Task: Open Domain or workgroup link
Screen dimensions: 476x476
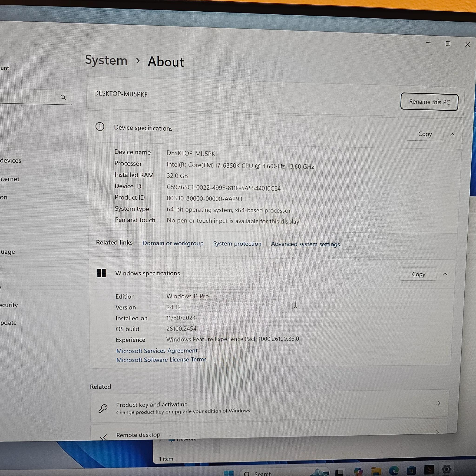Action: point(173,243)
